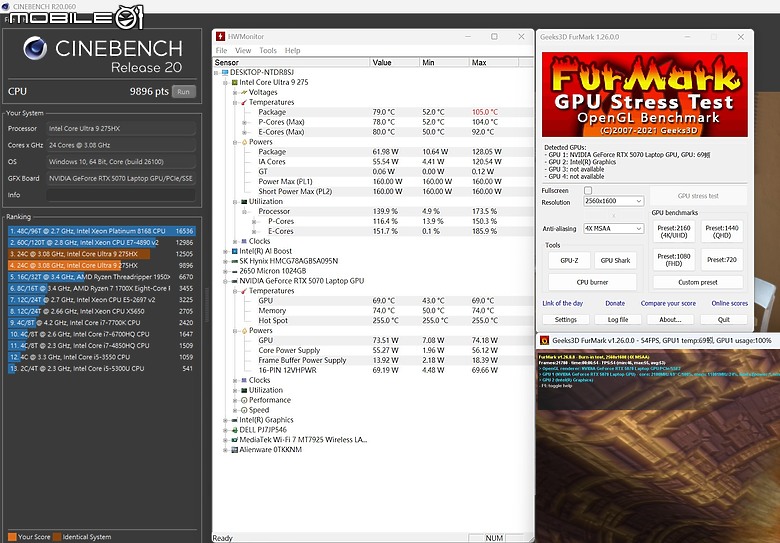The height and width of the screenshot is (543, 780).
Task: Collapse the DESKTOP-NTDR8SJ tree root
Action: [216, 73]
